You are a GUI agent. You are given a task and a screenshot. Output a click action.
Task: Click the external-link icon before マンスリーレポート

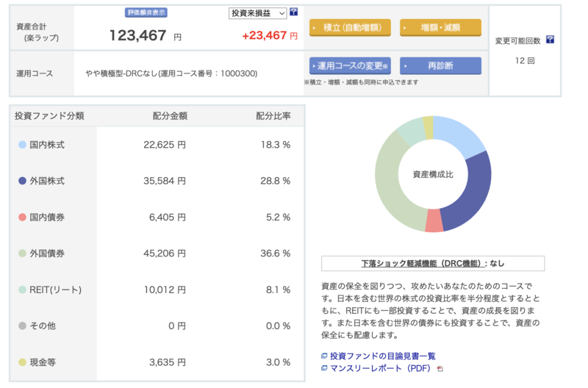pyautogui.click(x=324, y=368)
